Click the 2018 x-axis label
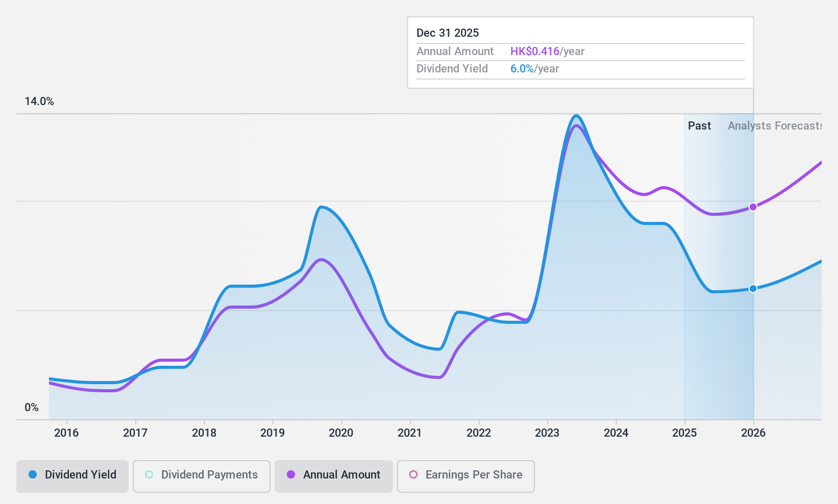 [204, 433]
